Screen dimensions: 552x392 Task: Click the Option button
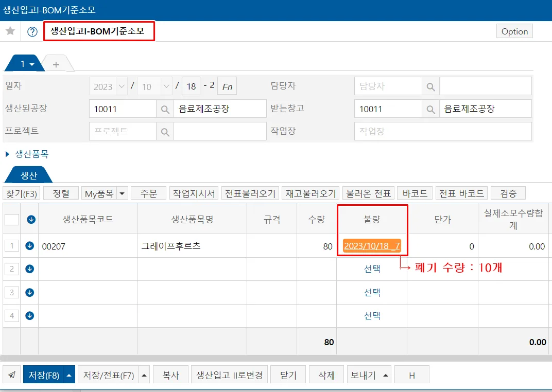pyautogui.click(x=514, y=31)
